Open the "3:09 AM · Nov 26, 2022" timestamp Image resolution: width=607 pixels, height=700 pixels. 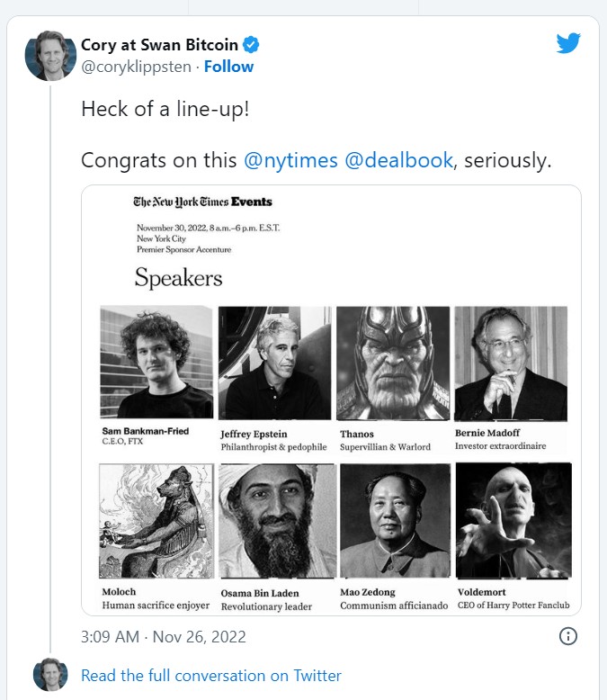[x=163, y=636]
